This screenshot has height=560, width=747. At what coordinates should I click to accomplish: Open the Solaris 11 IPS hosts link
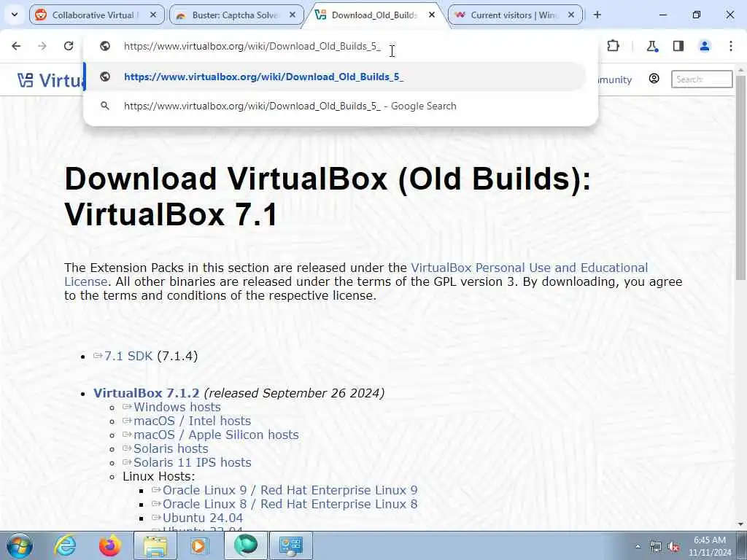[192, 462]
